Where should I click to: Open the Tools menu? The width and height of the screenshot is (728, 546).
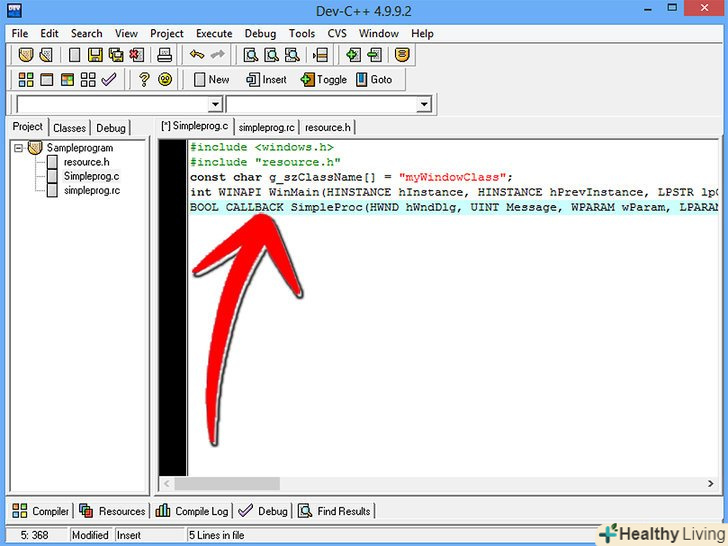coord(302,33)
